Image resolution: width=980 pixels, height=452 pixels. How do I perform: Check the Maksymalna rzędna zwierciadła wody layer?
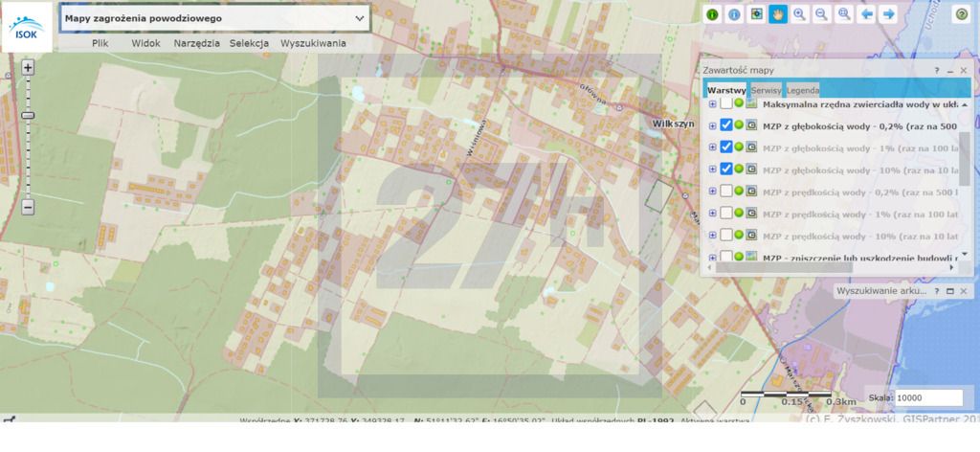[x=726, y=103]
